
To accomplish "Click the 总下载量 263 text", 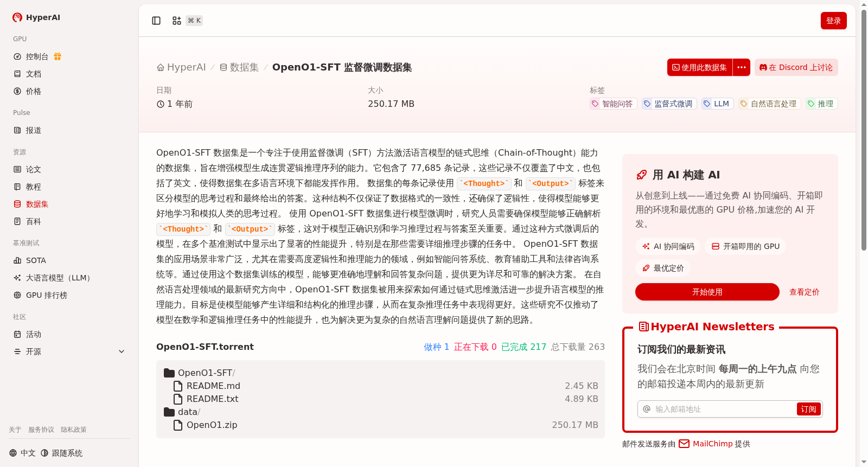I will click(578, 347).
